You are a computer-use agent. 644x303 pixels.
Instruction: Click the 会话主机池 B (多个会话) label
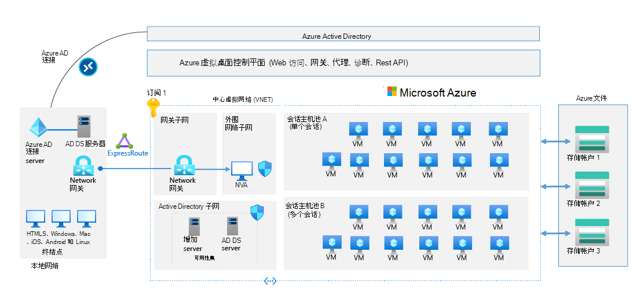tap(306, 210)
